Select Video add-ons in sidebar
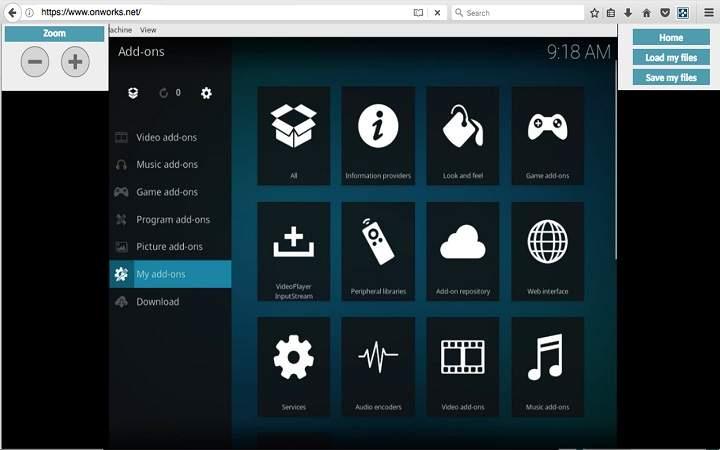 pyautogui.click(x=166, y=137)
